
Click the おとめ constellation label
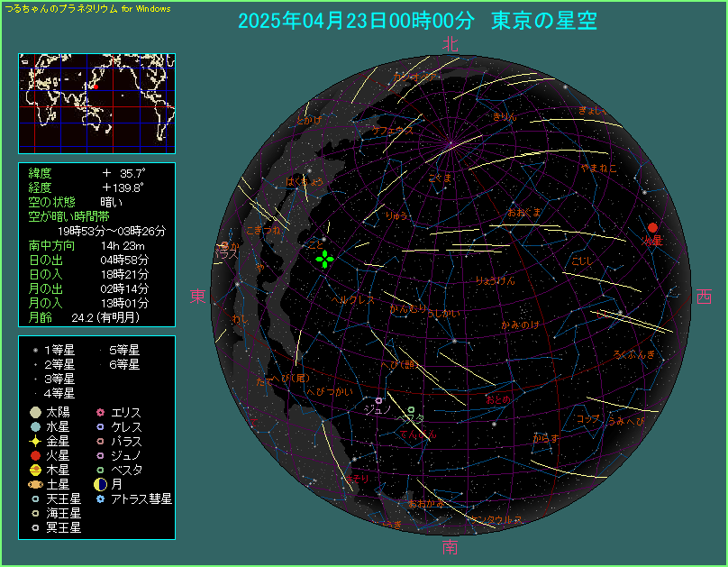497,399
